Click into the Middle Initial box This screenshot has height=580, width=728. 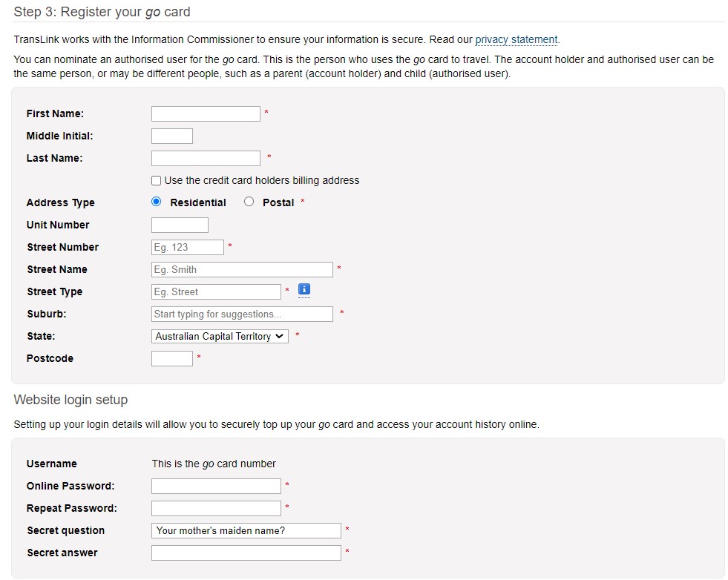point(171,136)
